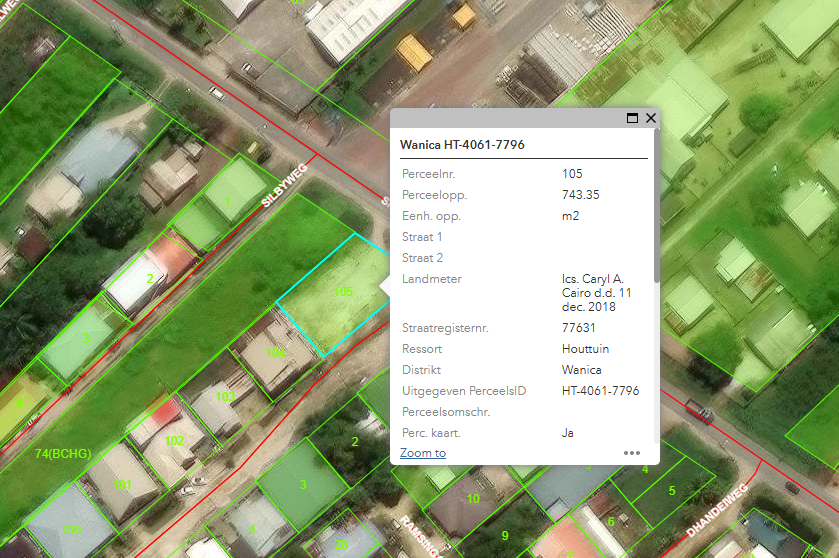Select parcel 5 near Dhandeiweg

click(x=672, y=491)
